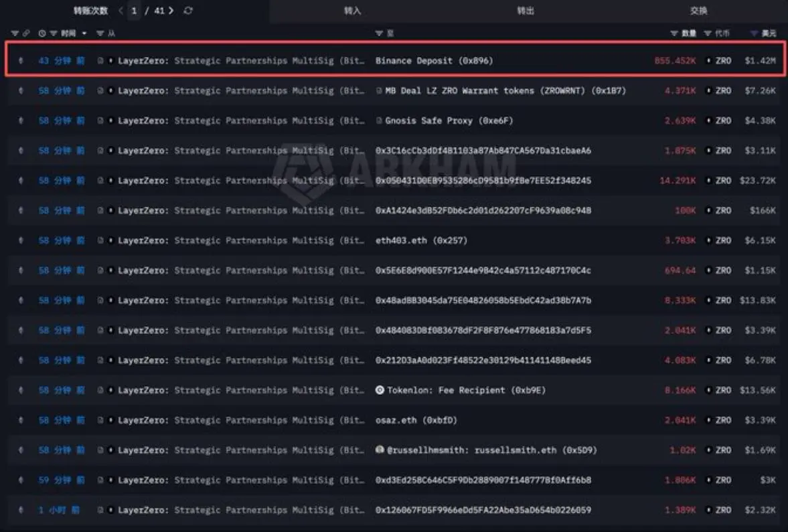Refresh the transfers list

[x=188, y=11]
